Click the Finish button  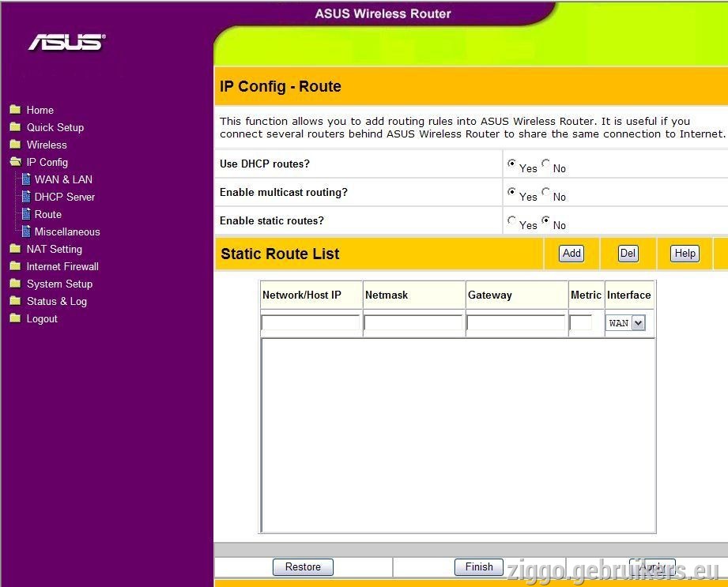tap(479, 567)
